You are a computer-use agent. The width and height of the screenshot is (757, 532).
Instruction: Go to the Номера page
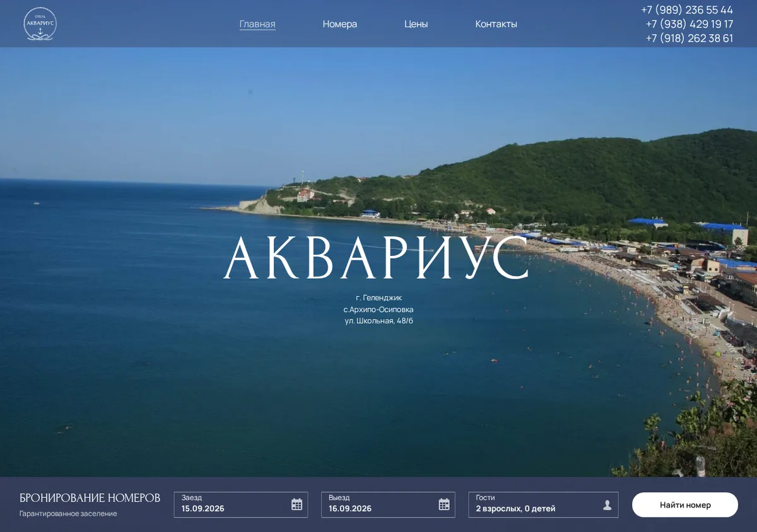340,24
